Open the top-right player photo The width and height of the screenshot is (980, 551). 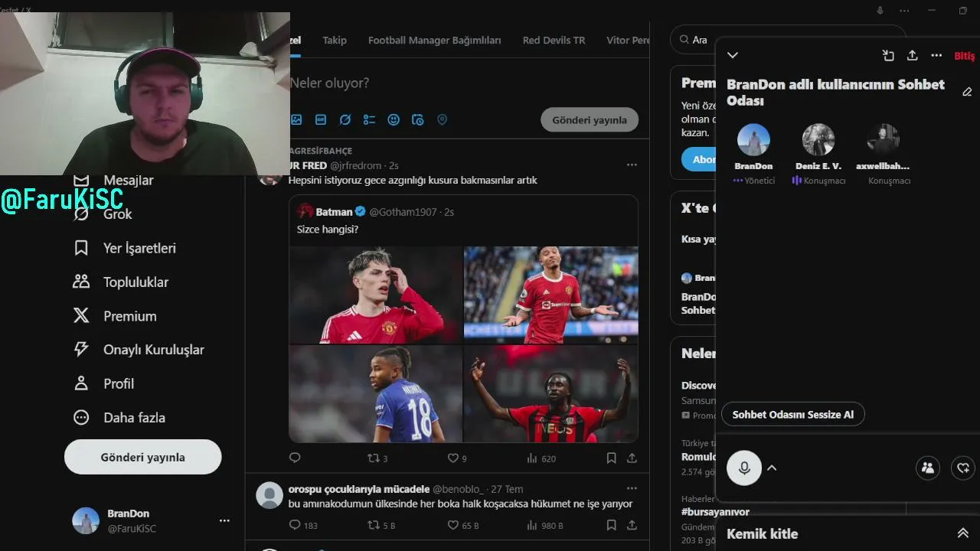(x=551, y=295)
